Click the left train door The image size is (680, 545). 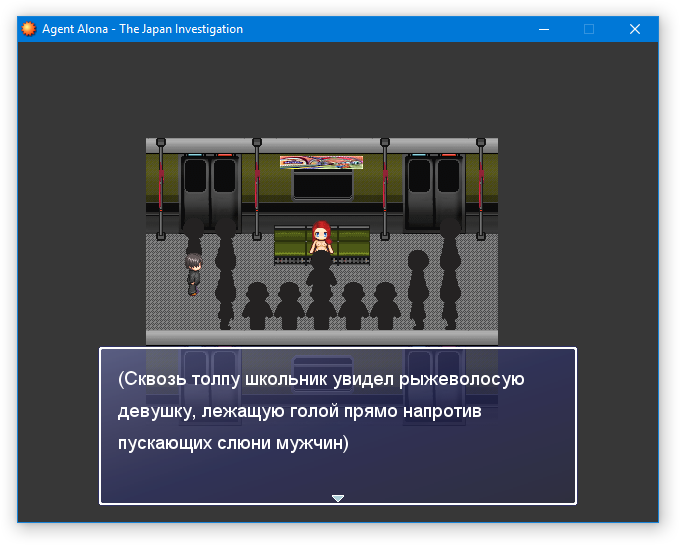tap(209, 190)
